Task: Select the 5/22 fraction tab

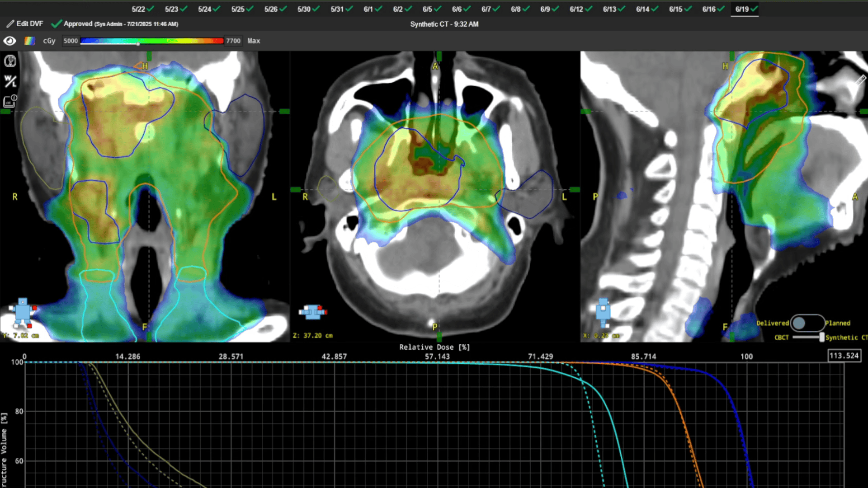Action: (x=141, y=9)
